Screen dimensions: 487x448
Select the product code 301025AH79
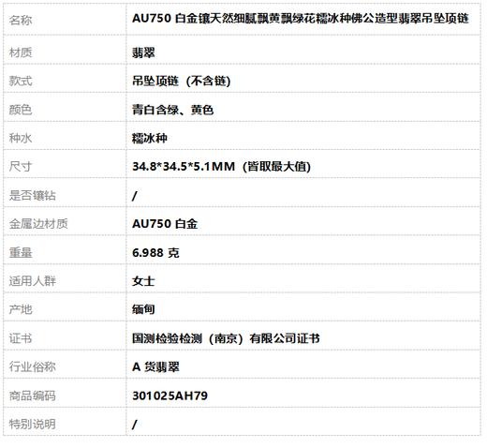[170, 396]
